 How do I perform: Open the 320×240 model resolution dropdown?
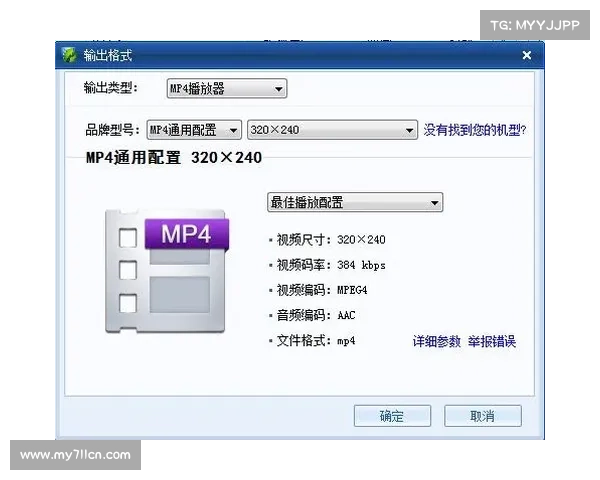tap(332, 130)
